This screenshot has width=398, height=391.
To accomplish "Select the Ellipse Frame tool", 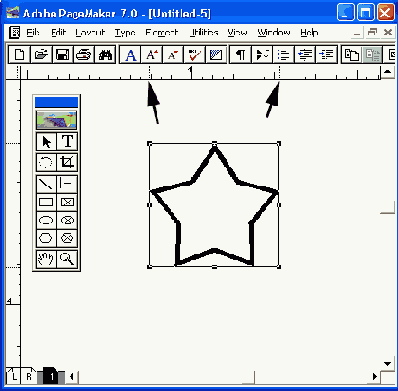I will coord(67,220).
